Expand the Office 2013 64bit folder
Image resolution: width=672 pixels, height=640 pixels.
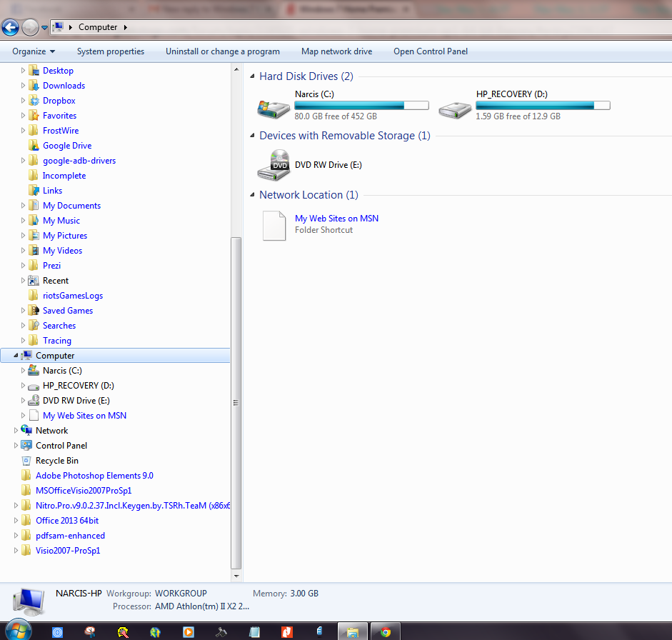tap(16, 521)
